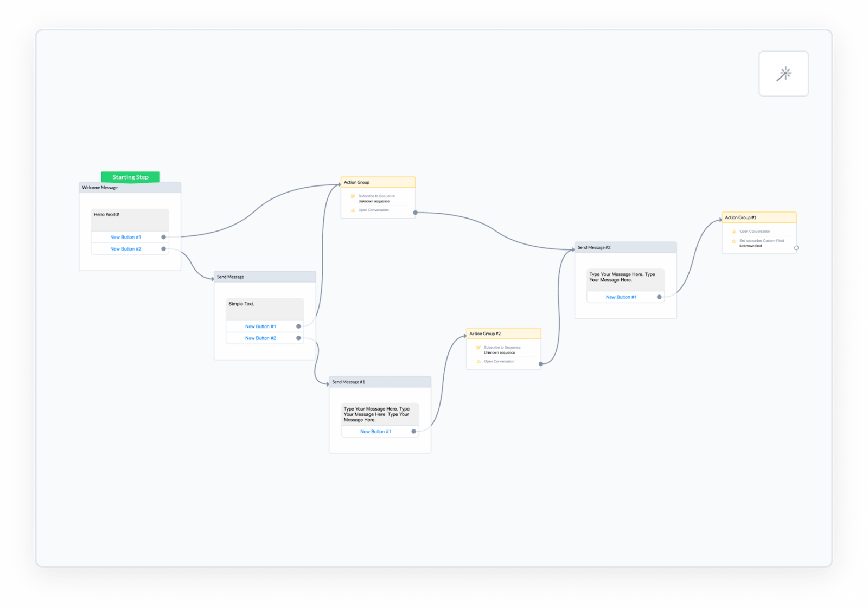This screenshot has height=609, width=868.
Task: Click New Button #1 in Send Message #1
Action: pyautogui.click(x=375, y=431)
